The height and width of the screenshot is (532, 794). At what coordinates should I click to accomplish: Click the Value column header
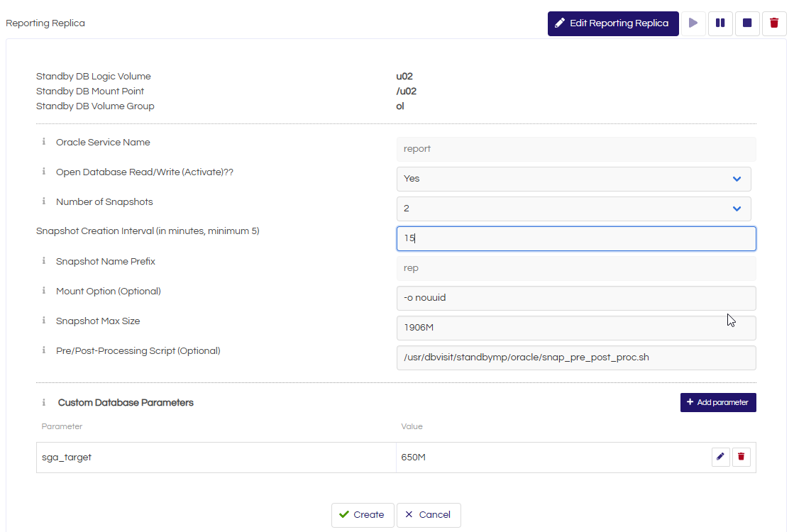click(x=412, y=426)
